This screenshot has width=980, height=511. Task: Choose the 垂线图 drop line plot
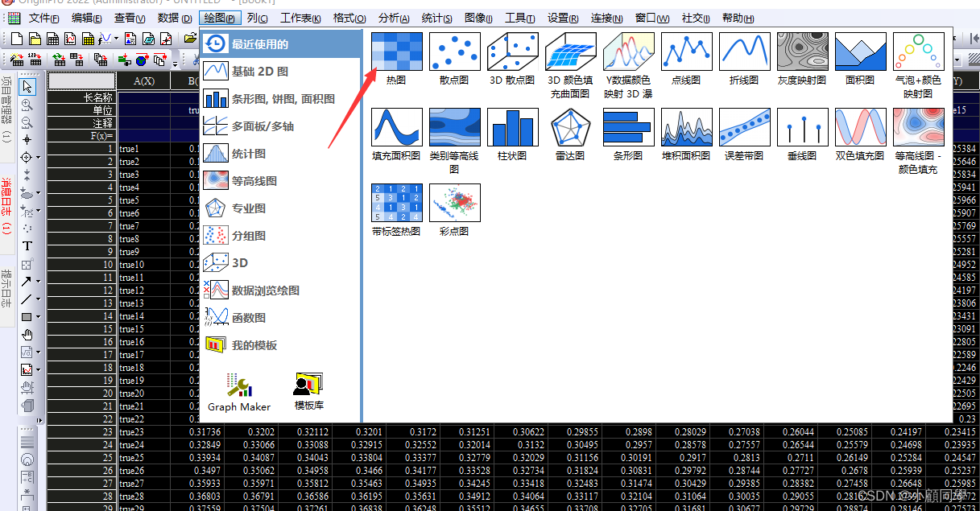(x=802, y=134)
